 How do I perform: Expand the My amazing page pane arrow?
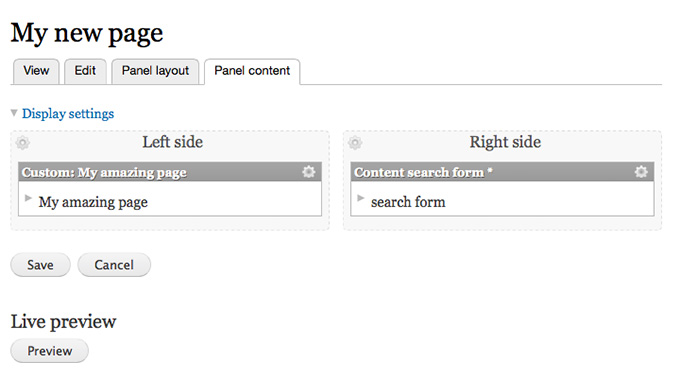[28, 198]
